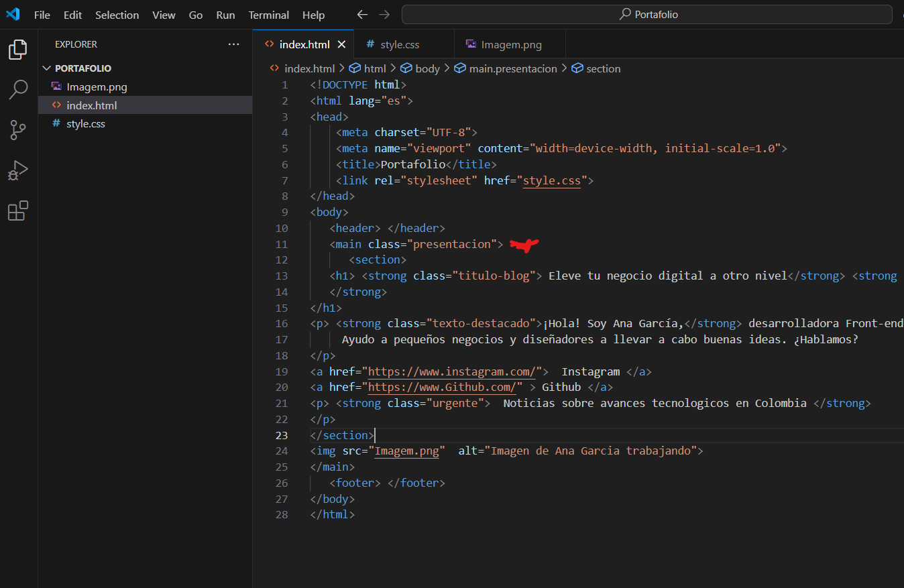The image size is (904, 588).
Task: Click the EXPLORER panel title
Action: (76, 44)
